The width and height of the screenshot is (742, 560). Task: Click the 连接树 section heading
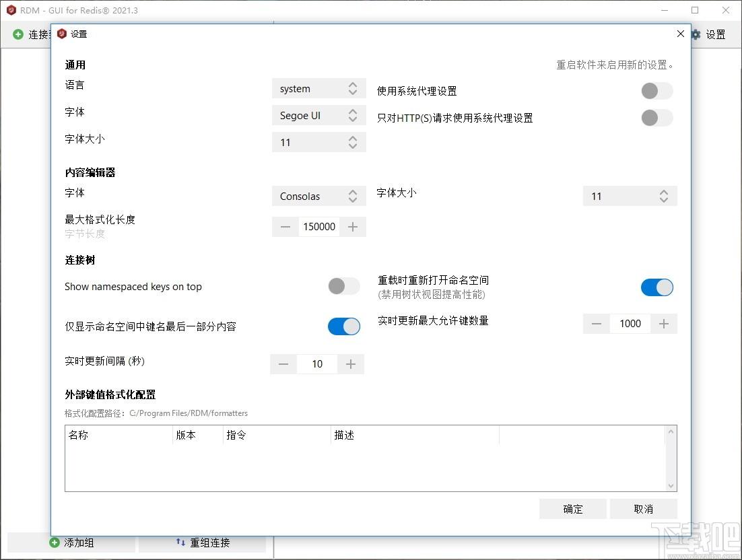[x=80, y=260]
